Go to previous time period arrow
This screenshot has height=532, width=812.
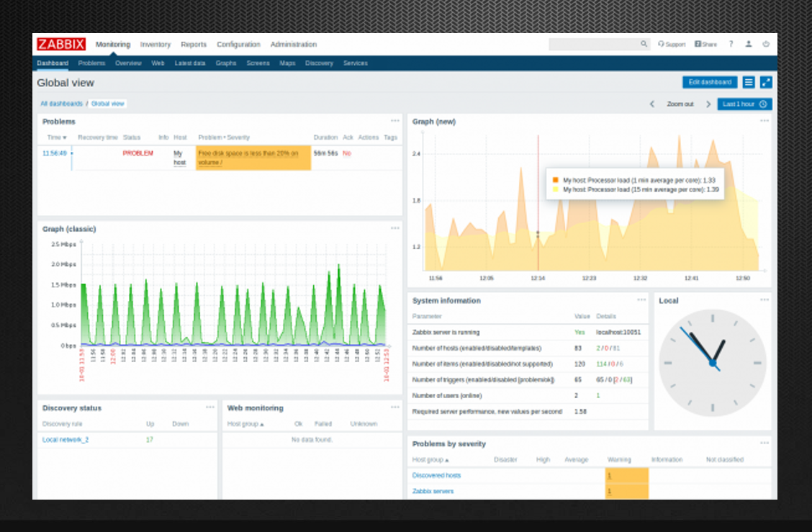[652, 104]
